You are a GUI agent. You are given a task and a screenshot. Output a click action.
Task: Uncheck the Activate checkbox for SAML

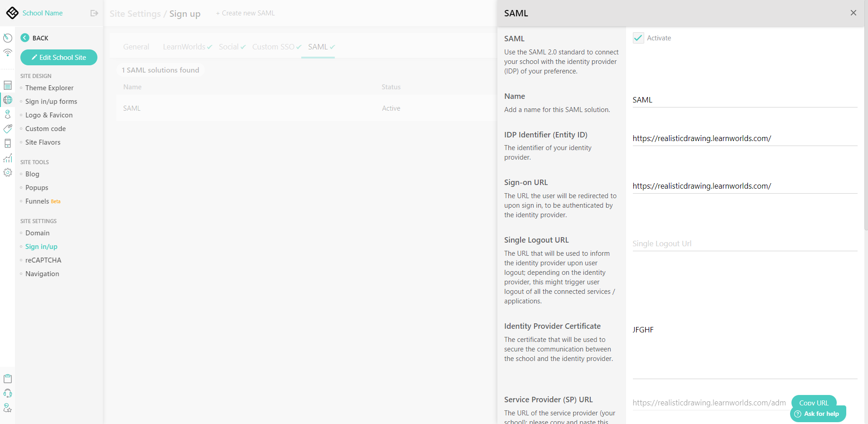tap(638, 38)
